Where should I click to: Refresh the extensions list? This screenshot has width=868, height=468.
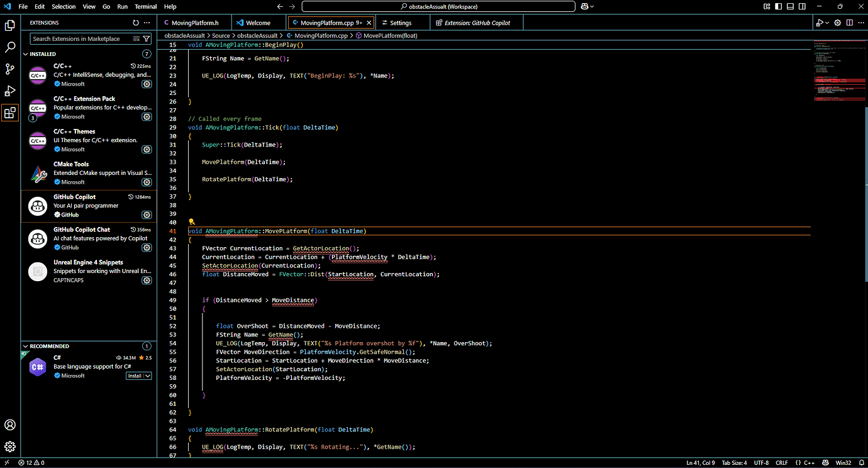[x=136, y=23]
